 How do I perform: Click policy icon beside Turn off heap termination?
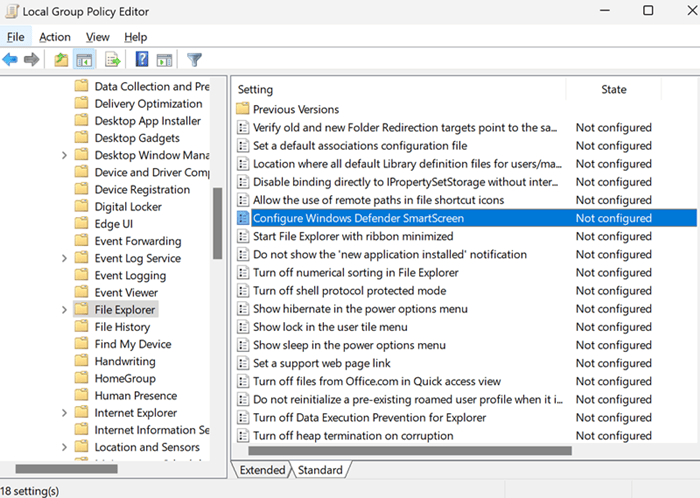[x=243, y=435]
